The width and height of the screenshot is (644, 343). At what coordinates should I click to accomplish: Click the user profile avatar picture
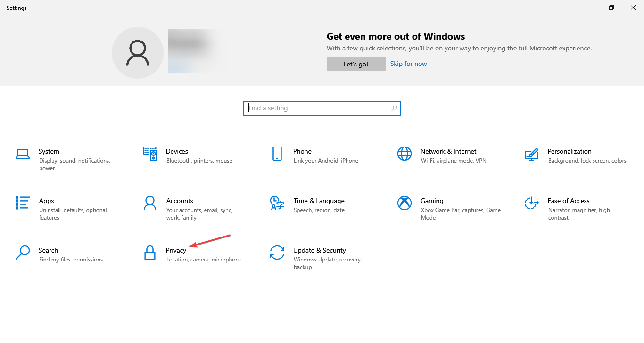(x=138, y=53)
